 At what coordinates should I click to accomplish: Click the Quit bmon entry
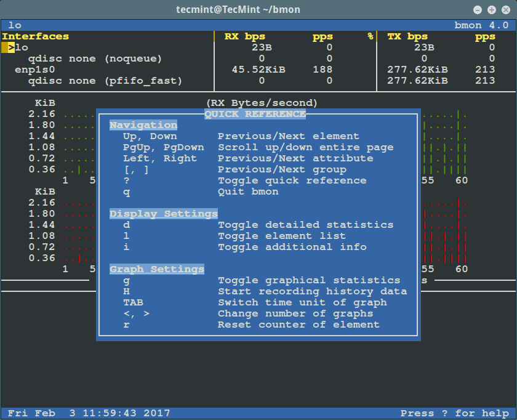click(x=248, y=192)
